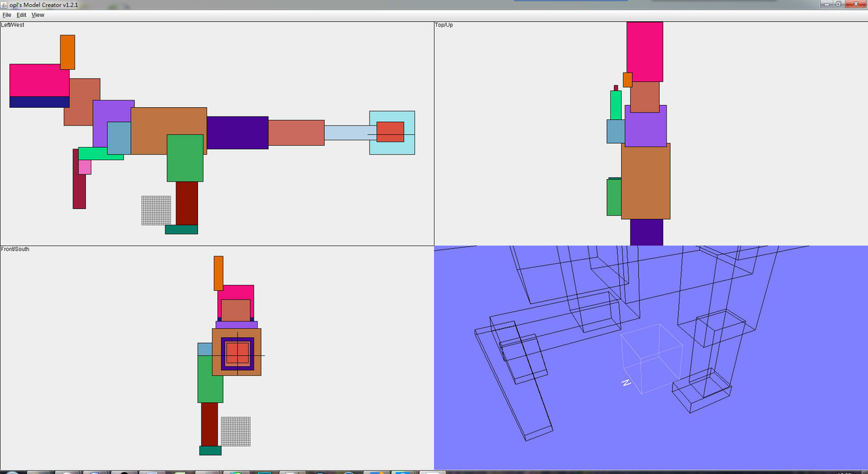Screen dimensions: 868x474
Task: Select the red block inside the cyan muzzle
Action: pyautogui.click(x=390, y=132)
